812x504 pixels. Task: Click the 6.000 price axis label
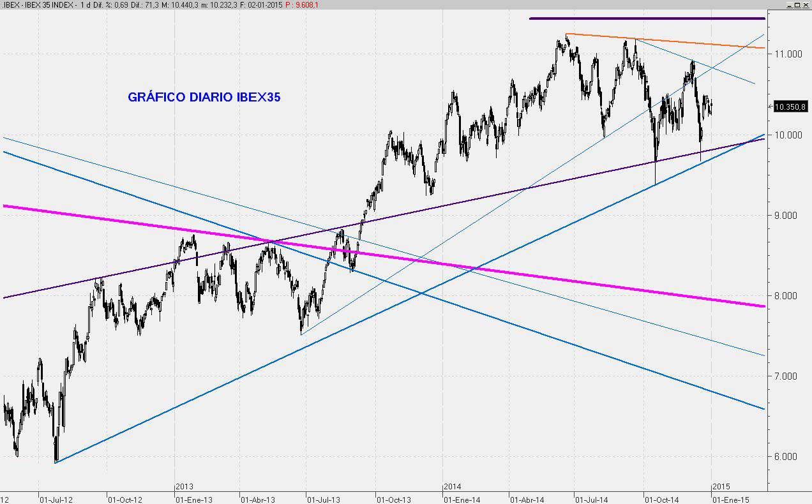pyautogui.click(x=788, y=457)
